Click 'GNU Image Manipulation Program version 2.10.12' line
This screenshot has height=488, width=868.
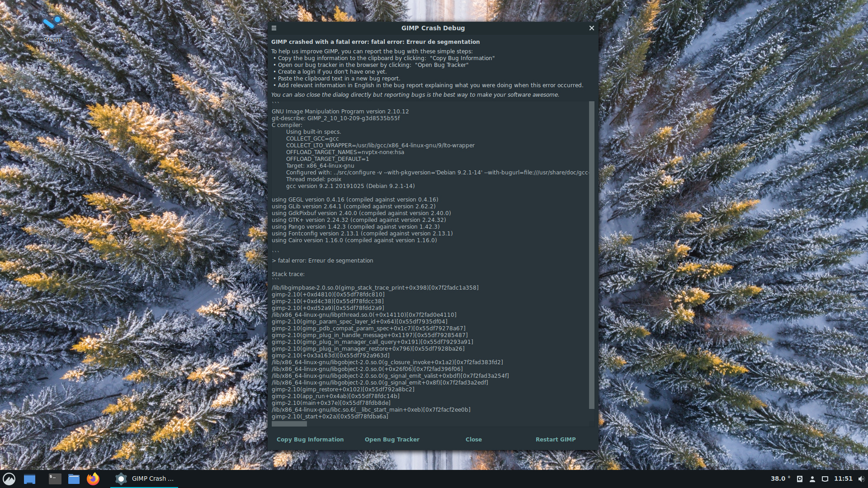340,112
